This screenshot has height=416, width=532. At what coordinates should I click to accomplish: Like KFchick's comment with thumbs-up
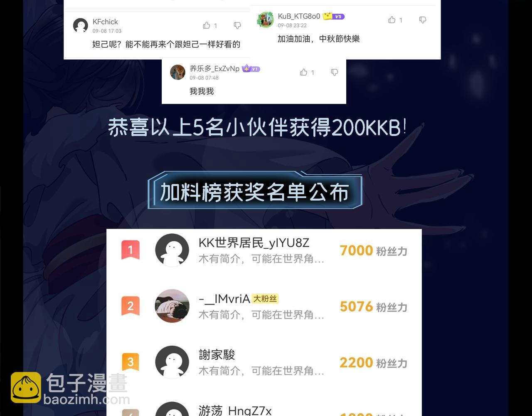click(x=207, y=25)
